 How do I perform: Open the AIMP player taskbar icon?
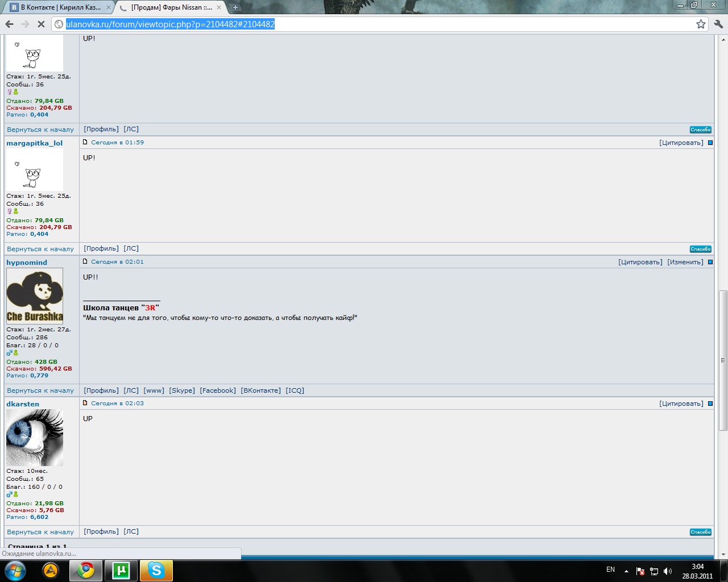[x=51, y=570]
